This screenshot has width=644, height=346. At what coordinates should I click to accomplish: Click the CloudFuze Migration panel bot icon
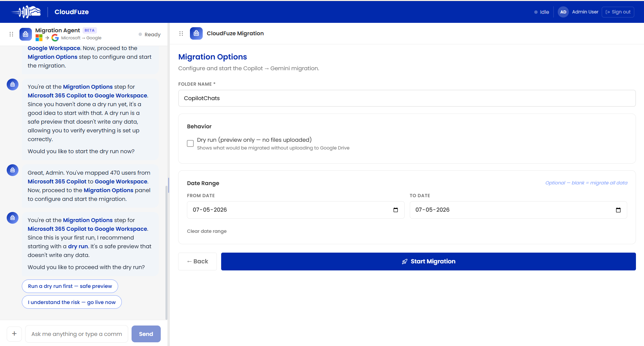pos(196,34)
